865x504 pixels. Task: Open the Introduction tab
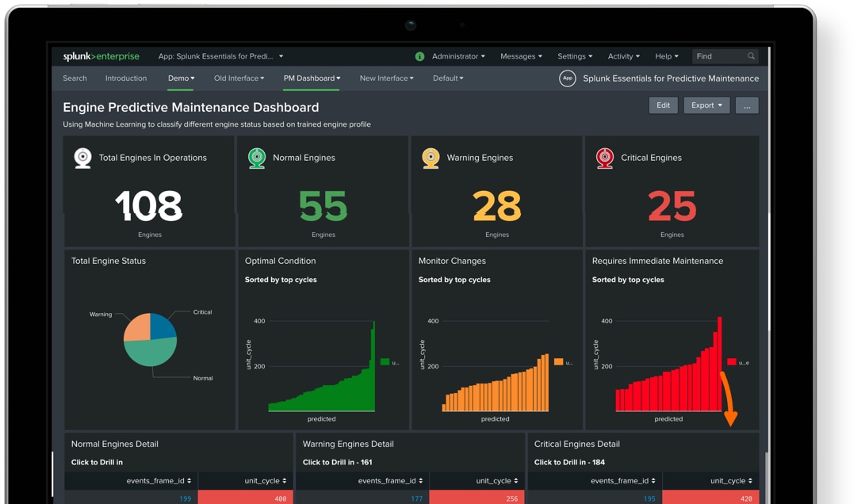click(x=126, y=78)
